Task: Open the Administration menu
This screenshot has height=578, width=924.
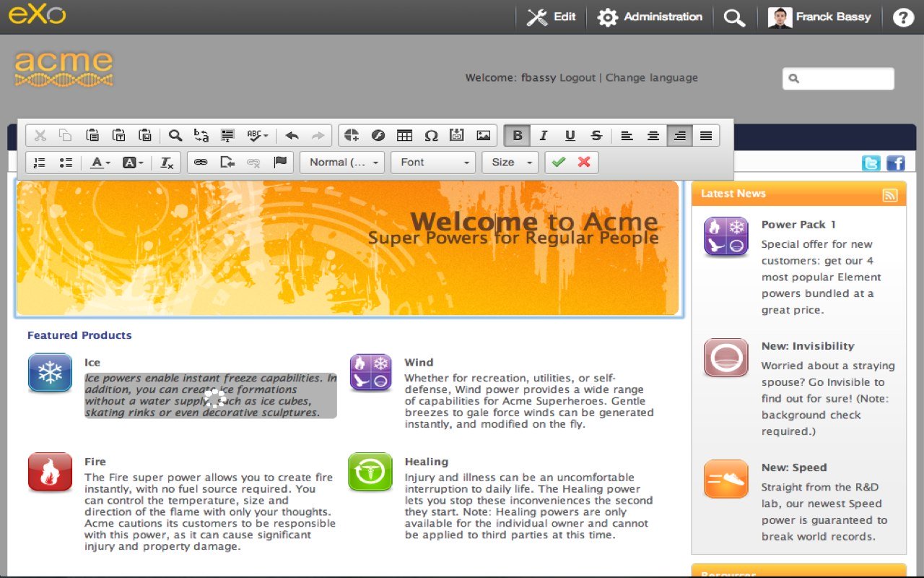Action: 650,17
